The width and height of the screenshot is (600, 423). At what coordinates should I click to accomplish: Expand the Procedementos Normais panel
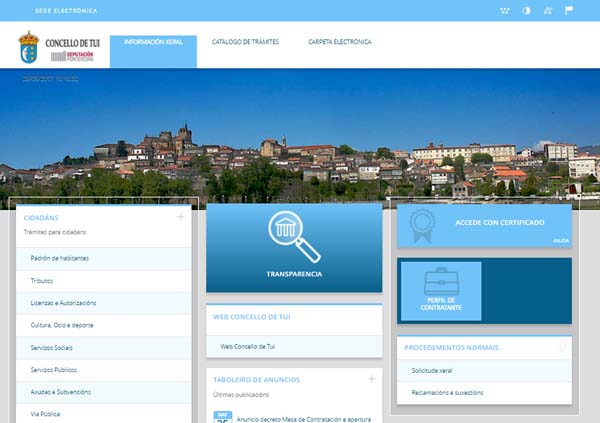tap(562, 347)
